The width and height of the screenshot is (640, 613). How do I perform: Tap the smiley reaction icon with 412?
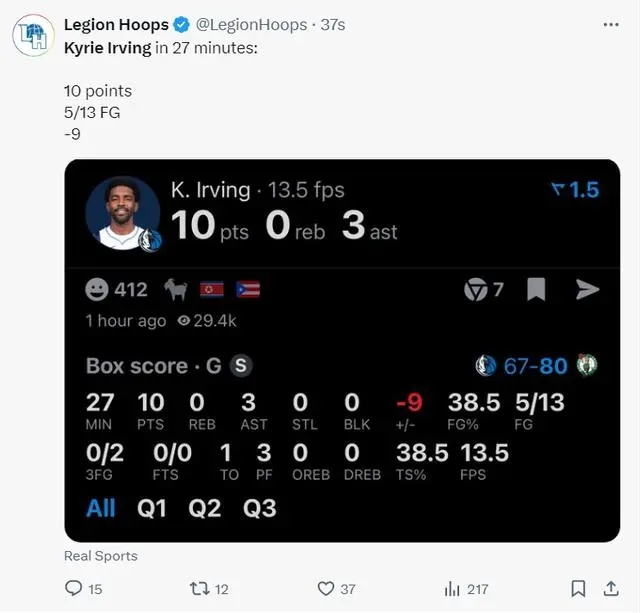point(97,289)
